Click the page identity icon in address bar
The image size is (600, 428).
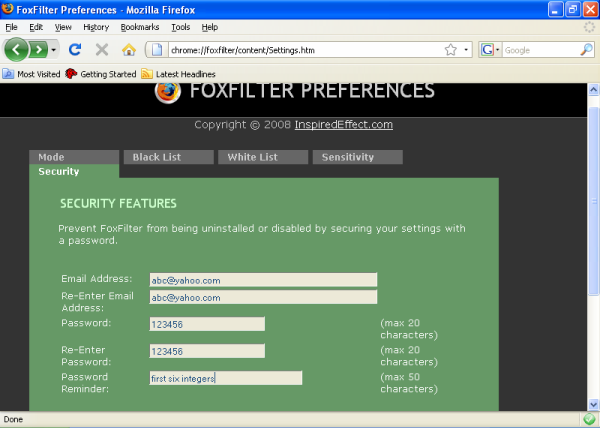coord(157,50)
